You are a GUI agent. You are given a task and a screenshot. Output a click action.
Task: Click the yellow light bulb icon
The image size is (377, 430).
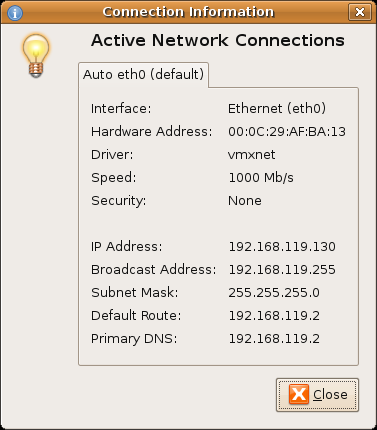36,56
